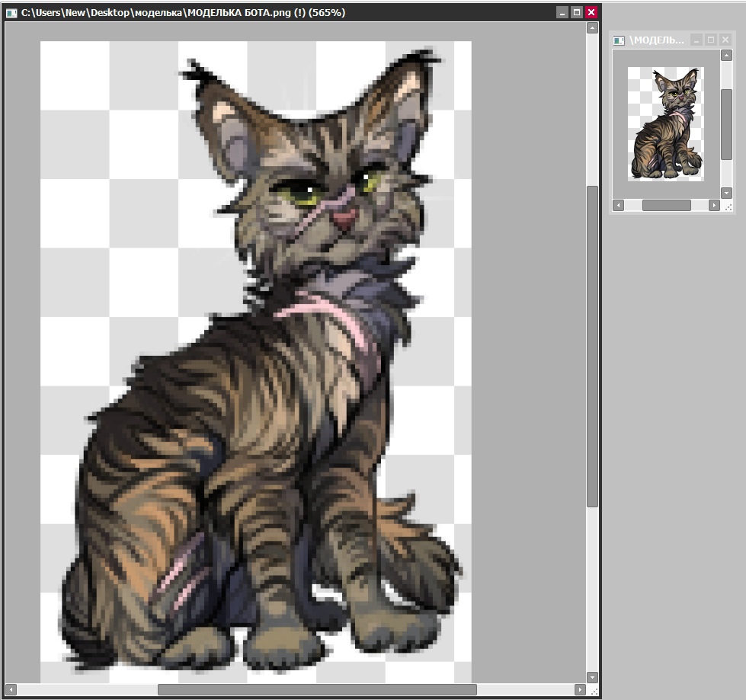This screenshot has width=746, height=700.
Task: Click the small window bottom-right resize grip
Action: click(x=728, y=206)
